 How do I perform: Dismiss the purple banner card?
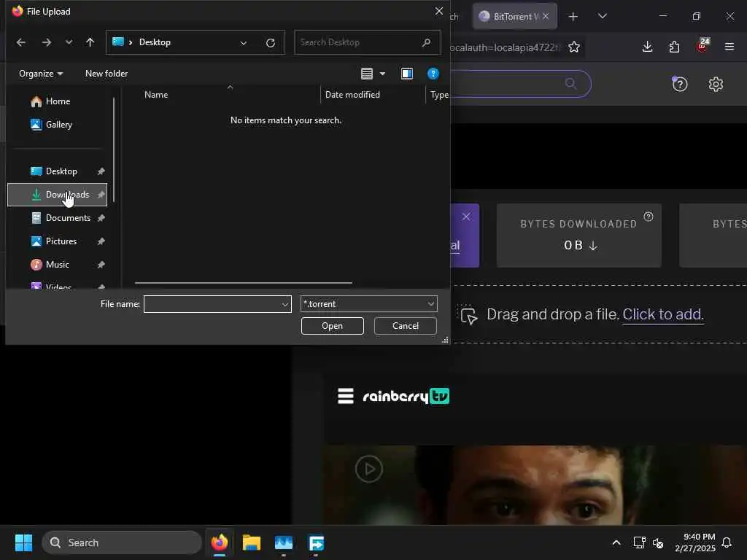point(466,217)
